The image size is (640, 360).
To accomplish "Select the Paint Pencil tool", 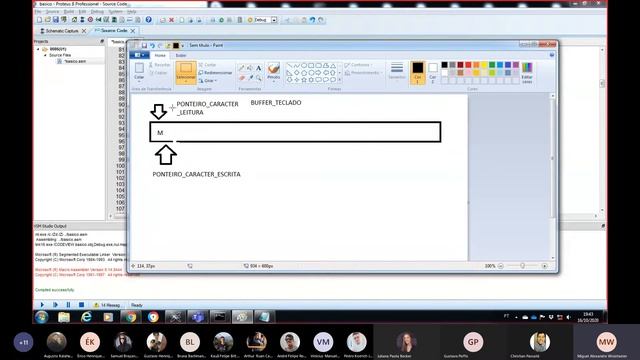I will pos(242,68).
